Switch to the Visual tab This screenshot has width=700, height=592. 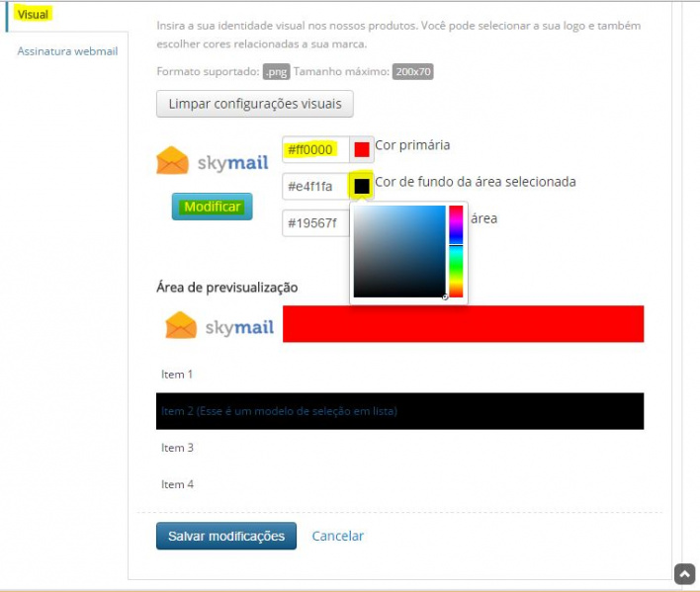34,15
